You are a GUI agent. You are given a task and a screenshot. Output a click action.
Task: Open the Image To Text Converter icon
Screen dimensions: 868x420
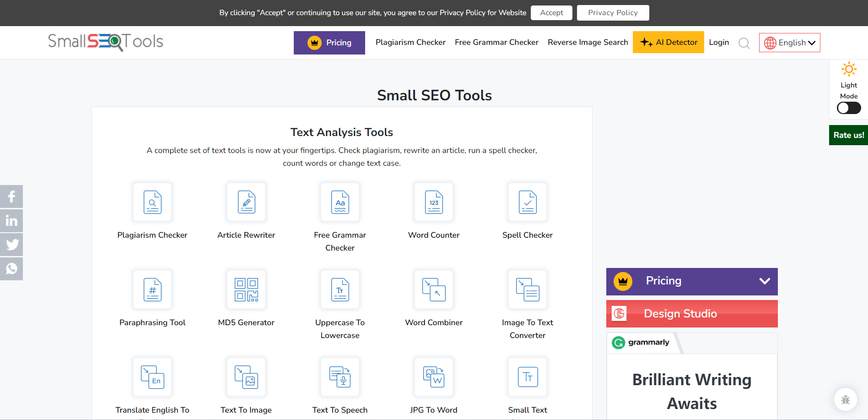[527, 289]
